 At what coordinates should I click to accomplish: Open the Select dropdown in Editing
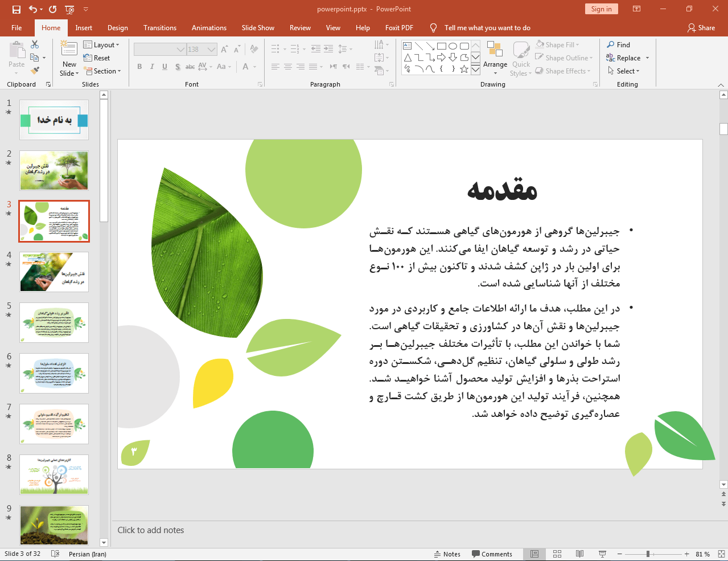[x=624, y=71]
